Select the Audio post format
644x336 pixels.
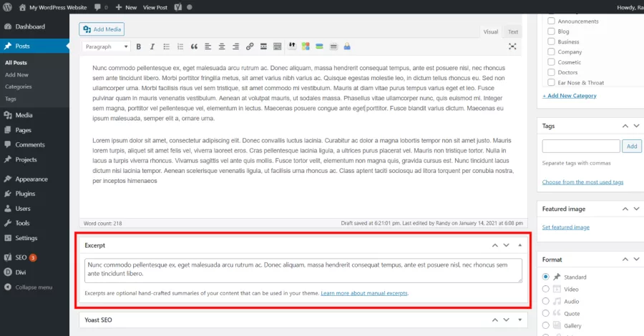pos(545,301)
